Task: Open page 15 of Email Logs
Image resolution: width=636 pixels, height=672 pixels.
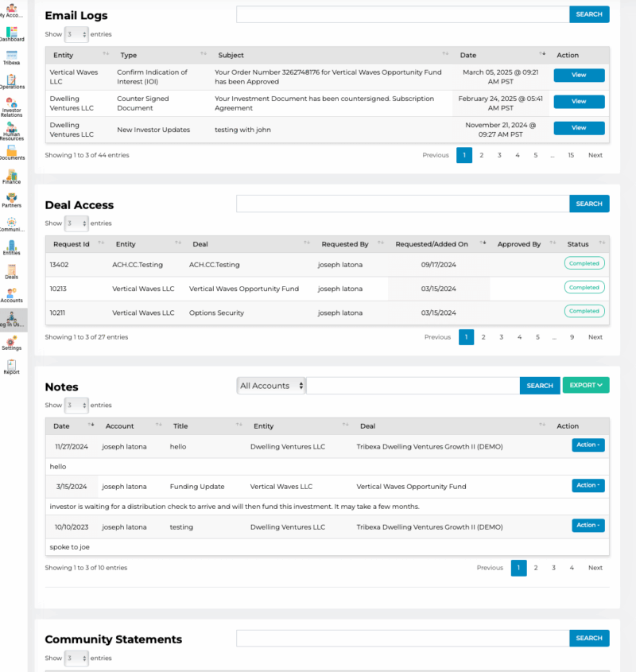Action: click(571, 155)
